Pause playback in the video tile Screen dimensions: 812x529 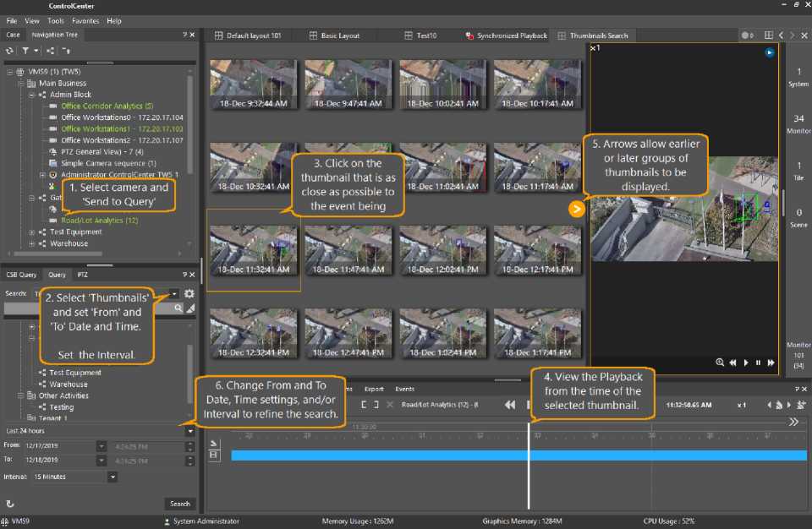[758, 363]
